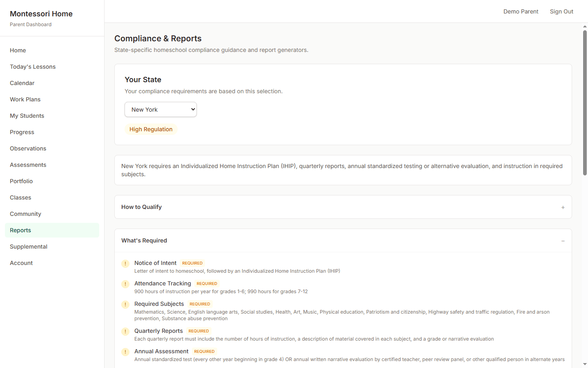Navigate to My Students page
The height and width of the screenshot is (368, 588).
[27, 116]
